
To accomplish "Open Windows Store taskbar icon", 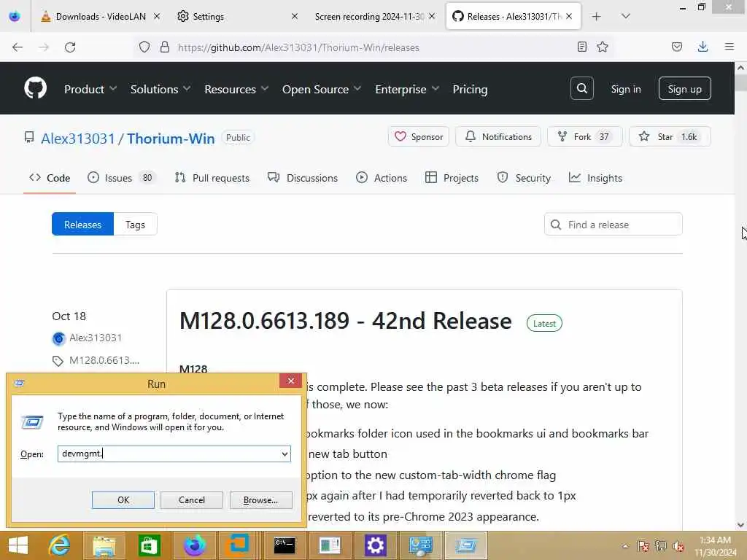I will [x=149, y=545].
